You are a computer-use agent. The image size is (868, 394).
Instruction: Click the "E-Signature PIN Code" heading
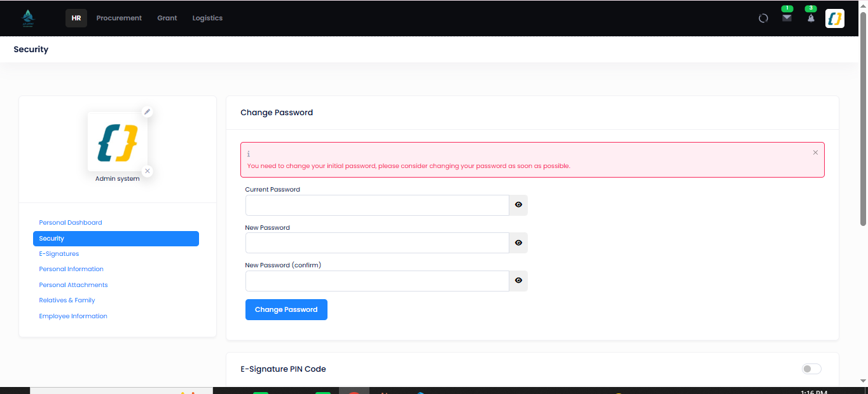283,369
